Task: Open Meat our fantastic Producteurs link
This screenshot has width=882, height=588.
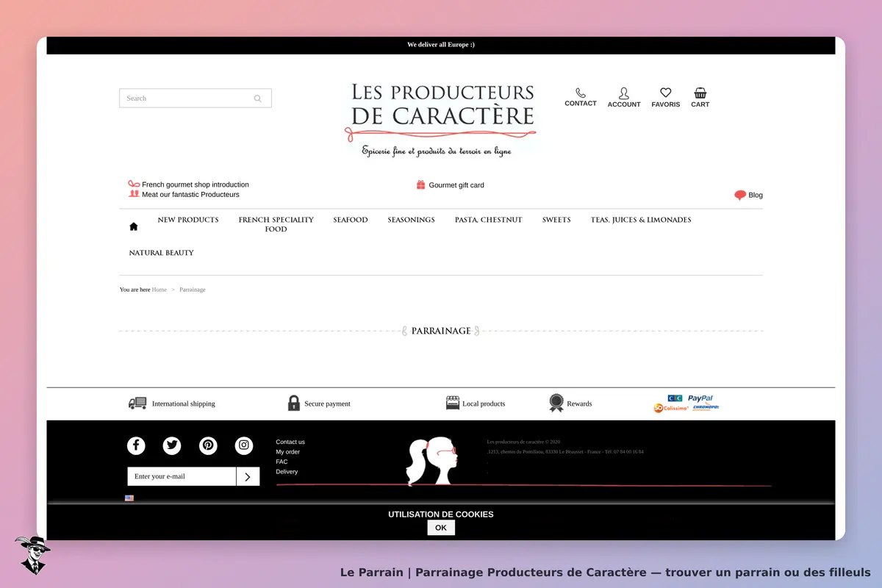Action: pos(191,195)
